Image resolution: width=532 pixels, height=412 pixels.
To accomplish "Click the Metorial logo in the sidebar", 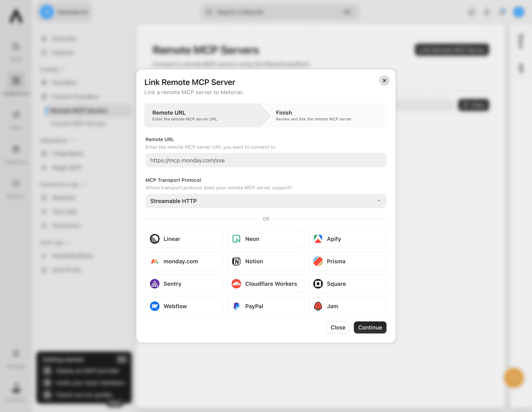I will pyautogui.click(x=16, y=16).
